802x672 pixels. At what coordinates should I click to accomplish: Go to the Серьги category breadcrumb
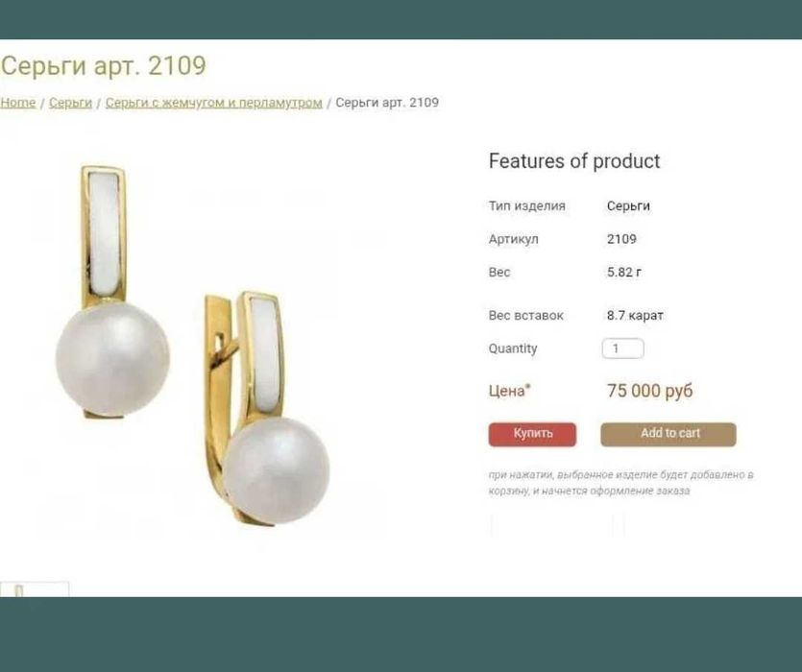[70, 103]
